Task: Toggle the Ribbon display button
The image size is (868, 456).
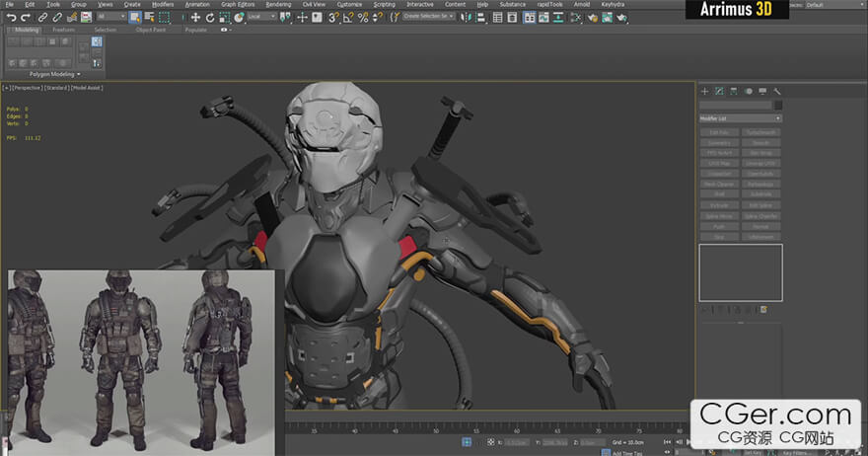Action: 530,18
